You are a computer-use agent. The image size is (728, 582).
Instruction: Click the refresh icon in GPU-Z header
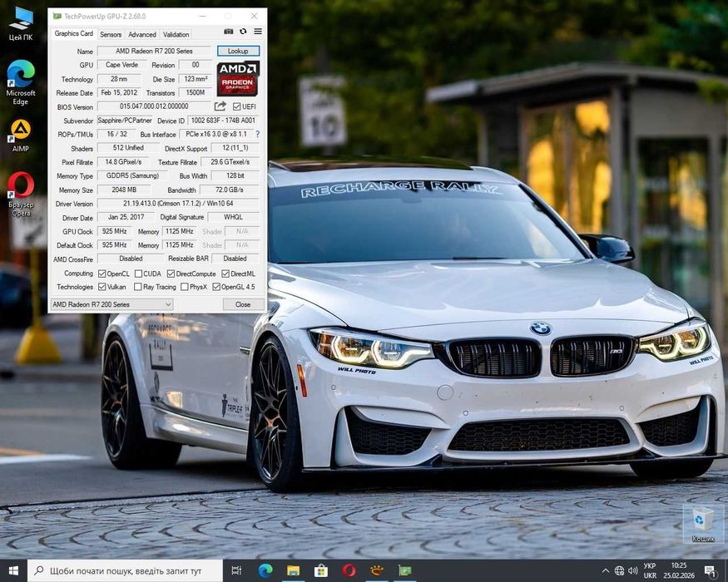(243, 32)
